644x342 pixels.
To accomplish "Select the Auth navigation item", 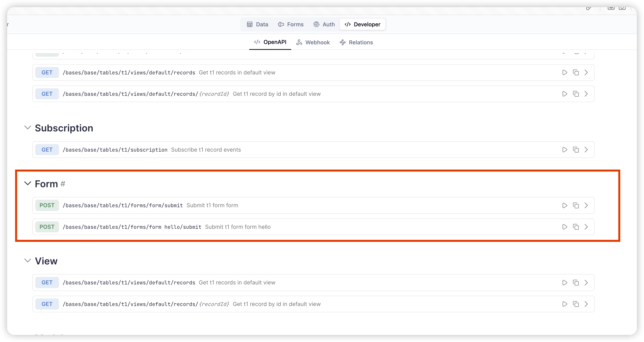I will pos(324,24).
